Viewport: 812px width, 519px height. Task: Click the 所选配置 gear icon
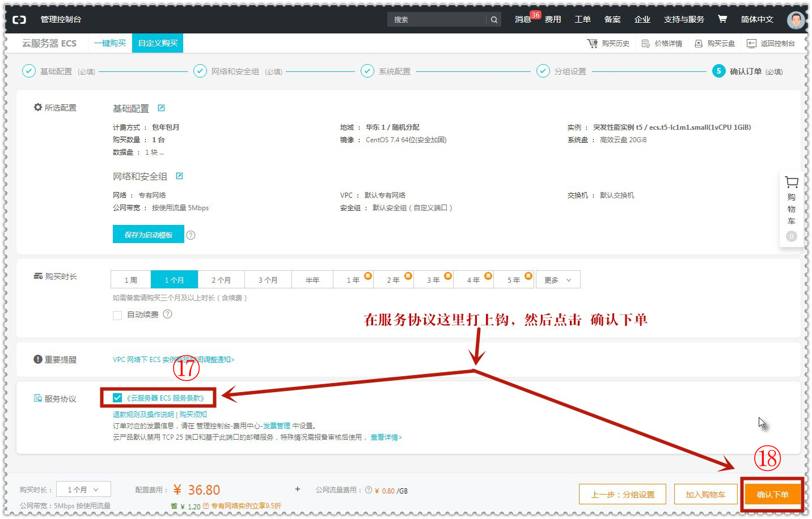(38, 107)
